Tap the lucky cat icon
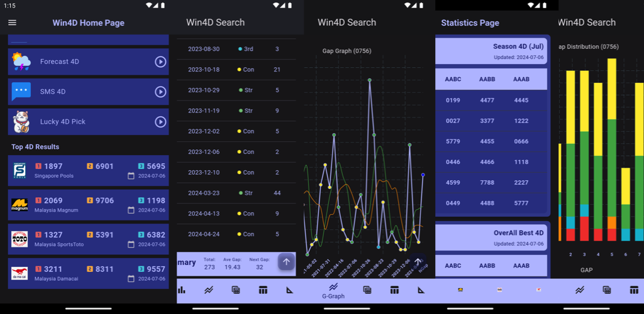The image size is (644, 314). [x=21, y=121]
